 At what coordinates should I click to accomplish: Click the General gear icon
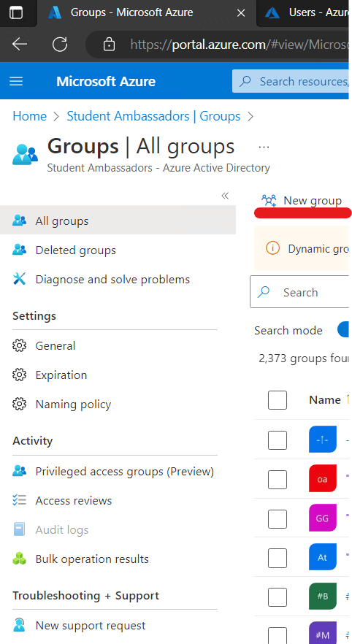tap(19, 345)
